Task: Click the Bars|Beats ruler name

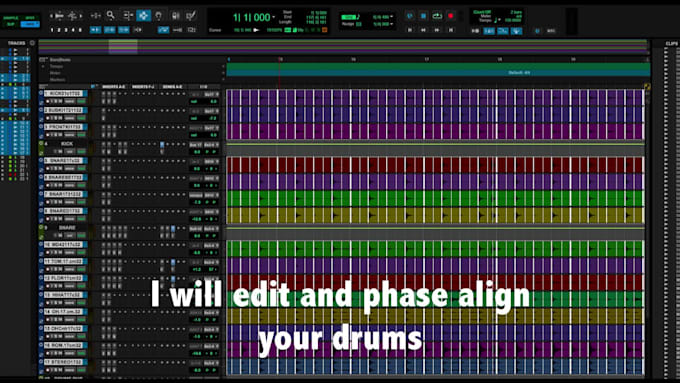Action: (60, 60)
